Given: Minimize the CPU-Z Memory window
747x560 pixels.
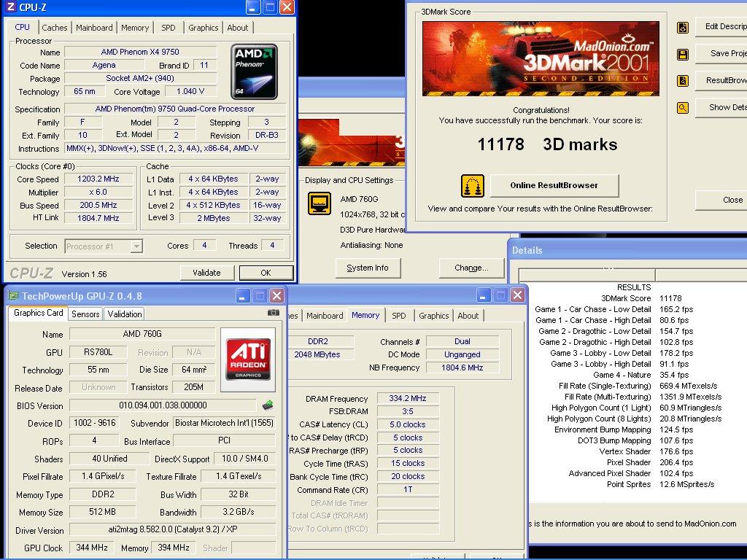Looking at the screenshot, I should pos(483,295).
